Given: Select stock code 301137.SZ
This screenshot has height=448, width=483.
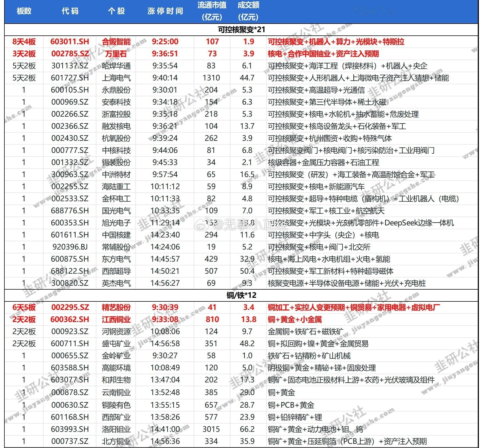Looking at the screenshot, I should [x=70, y=66].
